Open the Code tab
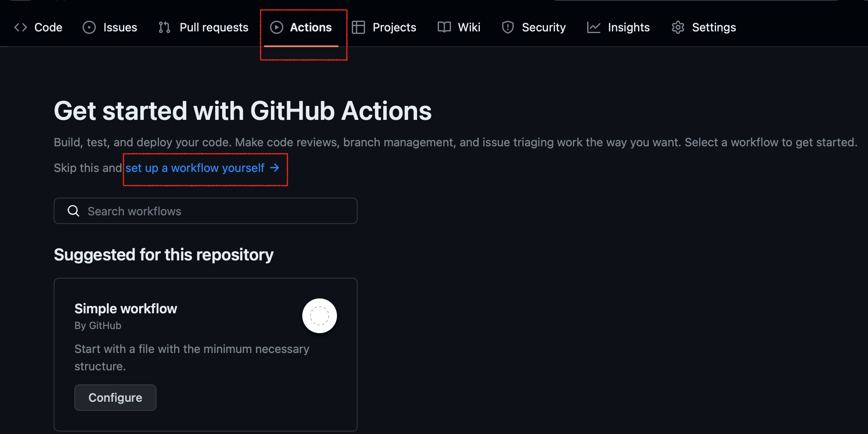868x434 pixels. pyautogui.click(x=48, y=27)
